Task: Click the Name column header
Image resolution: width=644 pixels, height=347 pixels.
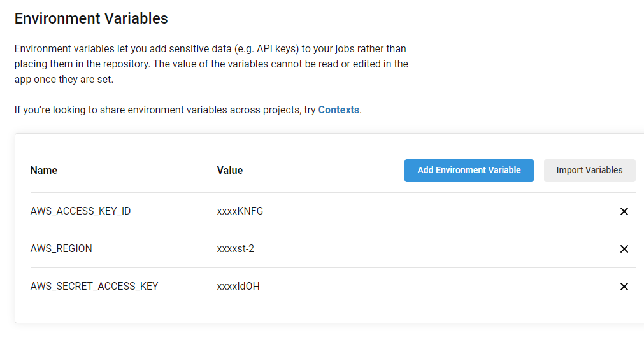Action: pyautogui.click(x=44, y=171)
